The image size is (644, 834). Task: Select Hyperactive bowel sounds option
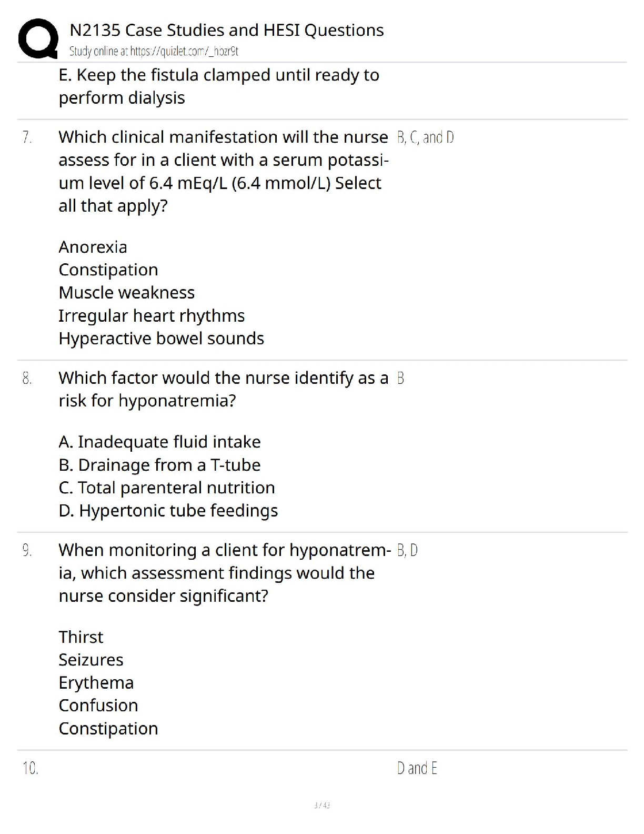point(161,339)
